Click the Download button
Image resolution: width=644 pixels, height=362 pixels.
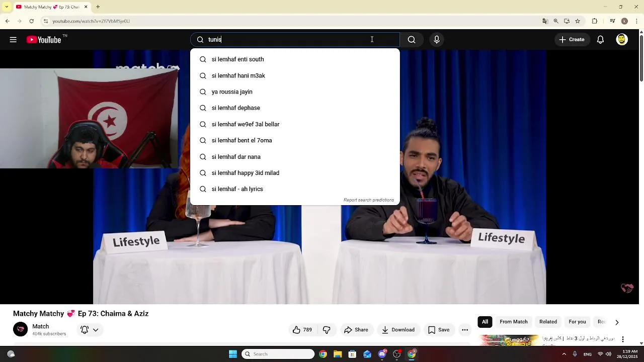pyautogui.click(x=398, y=330)
